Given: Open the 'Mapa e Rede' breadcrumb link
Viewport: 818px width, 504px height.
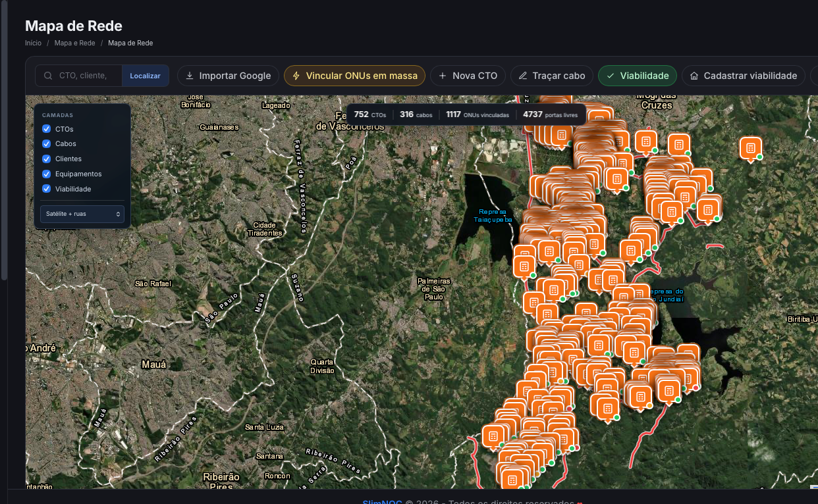Looking at the screenshot, I should pyautogui.click(x=74, y=43).
